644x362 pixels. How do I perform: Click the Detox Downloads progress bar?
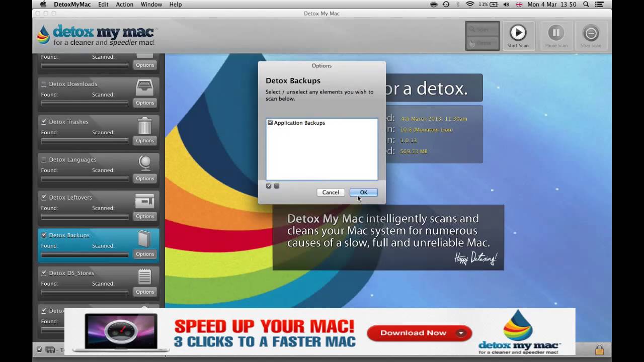tap(85, 103)
